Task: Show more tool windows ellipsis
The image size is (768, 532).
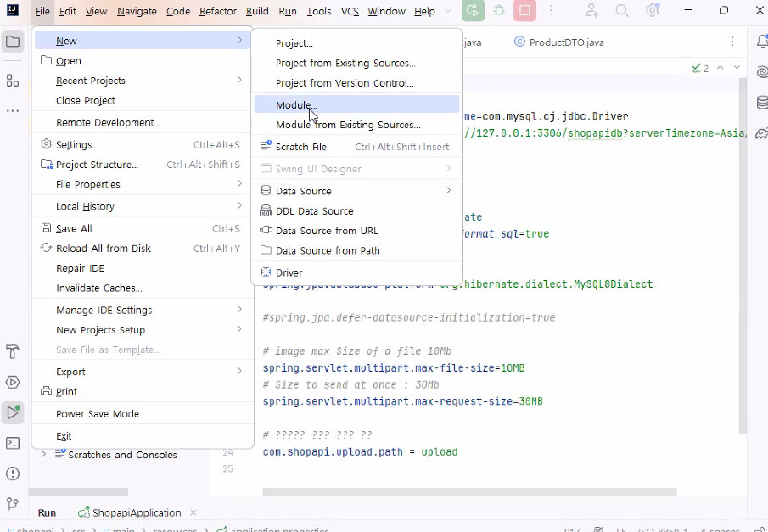Action: click(13, 110)
